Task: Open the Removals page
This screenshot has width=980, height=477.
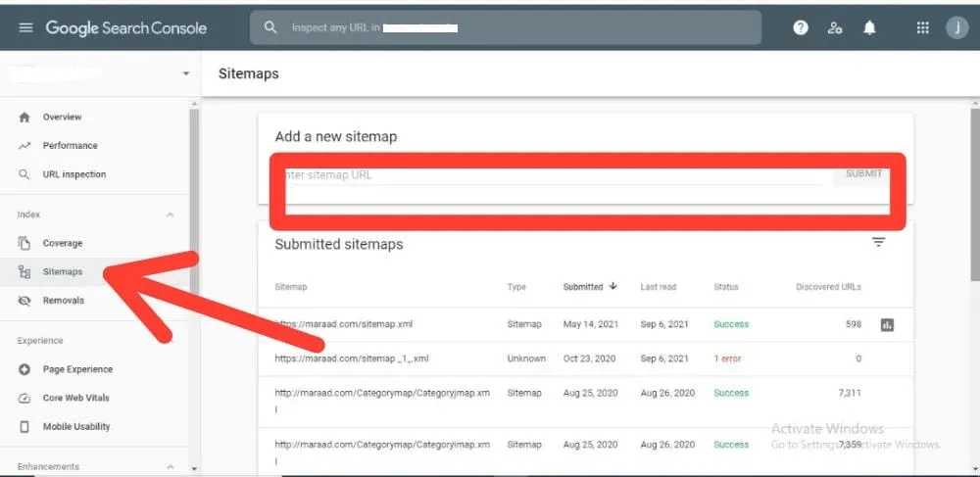Action: 63,301
